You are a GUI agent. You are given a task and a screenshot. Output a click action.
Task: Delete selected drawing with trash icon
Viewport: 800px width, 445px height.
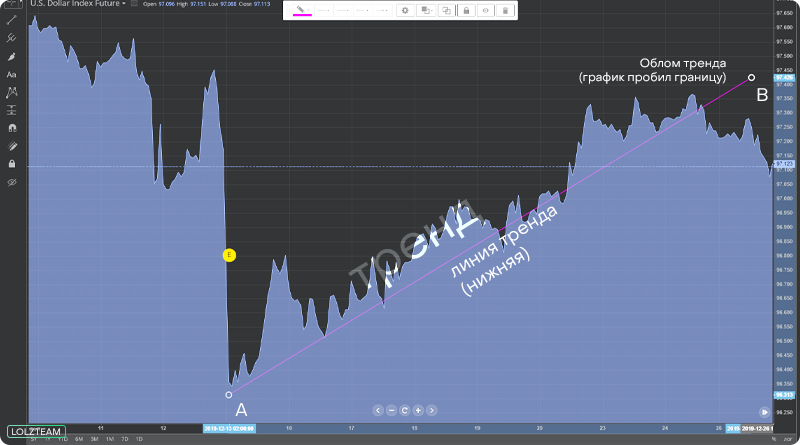point(505,10)
